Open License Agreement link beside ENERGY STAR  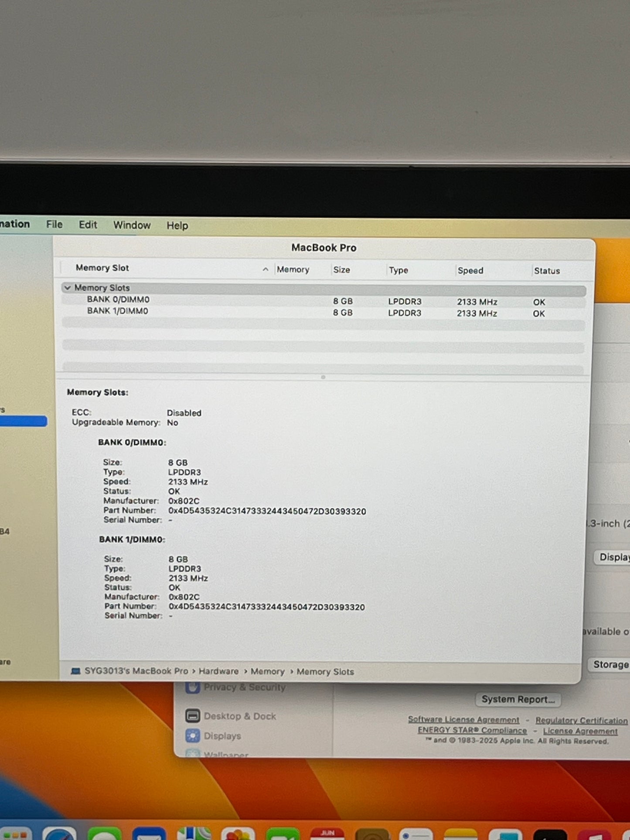tap(580, 731)
